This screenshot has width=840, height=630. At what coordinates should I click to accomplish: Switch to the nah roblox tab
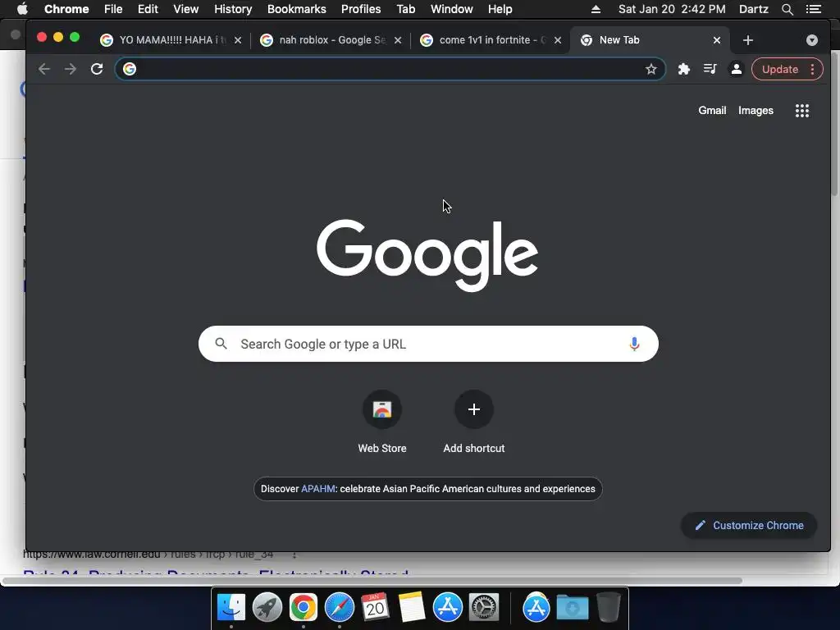330,40
